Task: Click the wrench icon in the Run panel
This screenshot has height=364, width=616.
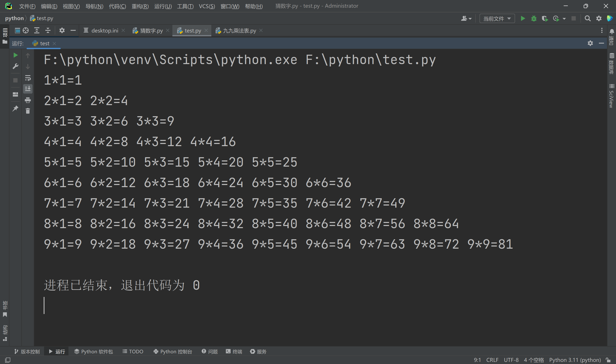Action: pos(15,66)
